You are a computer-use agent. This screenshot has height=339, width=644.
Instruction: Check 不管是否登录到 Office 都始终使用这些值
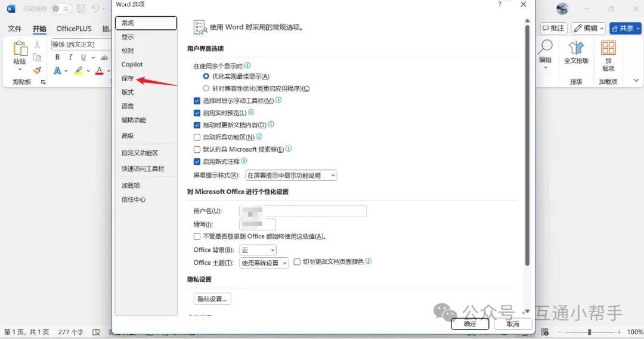[x=197, y=237]
